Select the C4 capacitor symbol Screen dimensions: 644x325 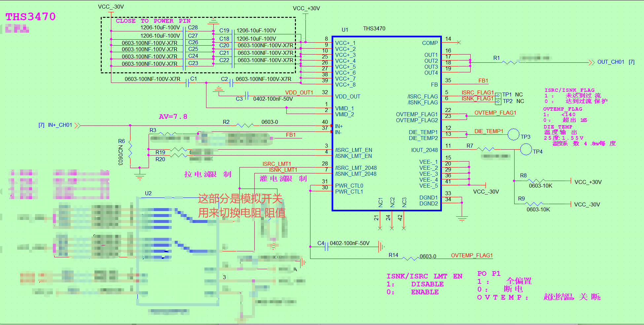pyautogui.click(x=326, y=246)
